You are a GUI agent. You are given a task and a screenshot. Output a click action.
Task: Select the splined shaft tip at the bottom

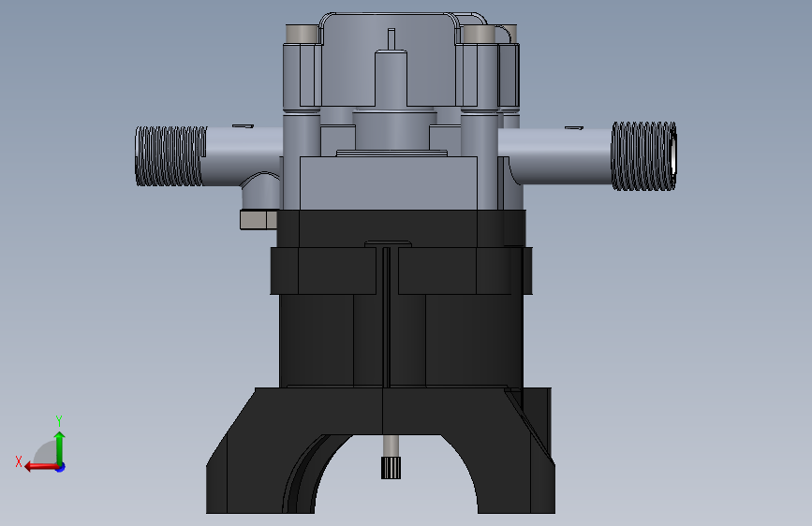tap(391, 468)
